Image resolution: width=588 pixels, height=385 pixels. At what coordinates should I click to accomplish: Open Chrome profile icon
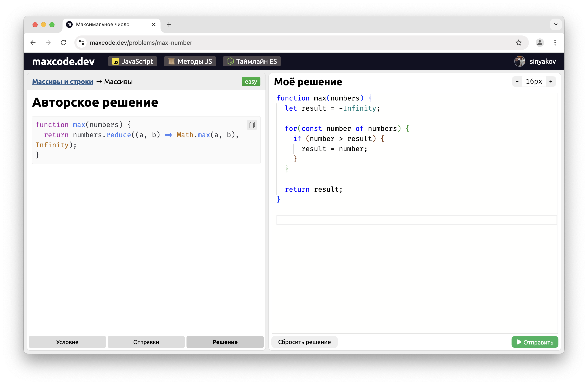(x=540, y=43)
